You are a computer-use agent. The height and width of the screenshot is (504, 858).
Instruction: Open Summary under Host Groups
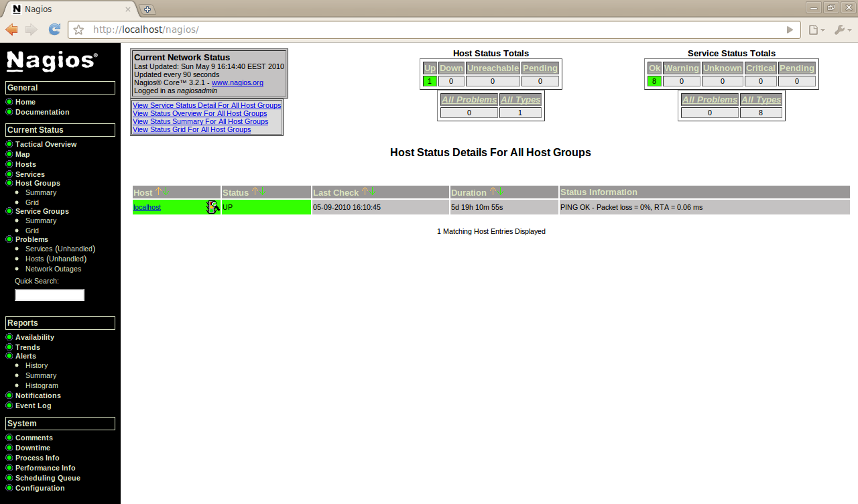coord(41,192)
